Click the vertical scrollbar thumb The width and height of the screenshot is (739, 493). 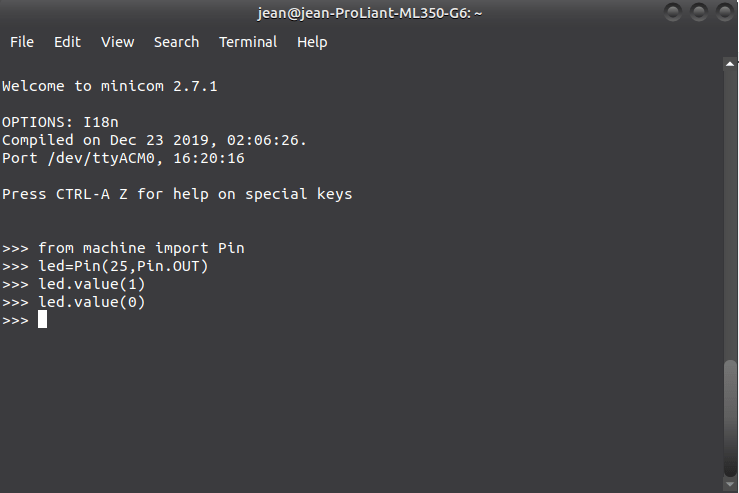pyautogui.click(x=730, y=419)
